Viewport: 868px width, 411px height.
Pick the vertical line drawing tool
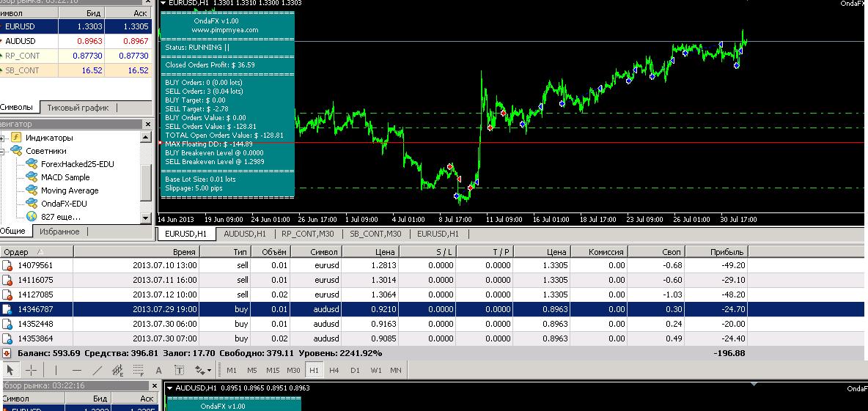(x=56, y=370)
